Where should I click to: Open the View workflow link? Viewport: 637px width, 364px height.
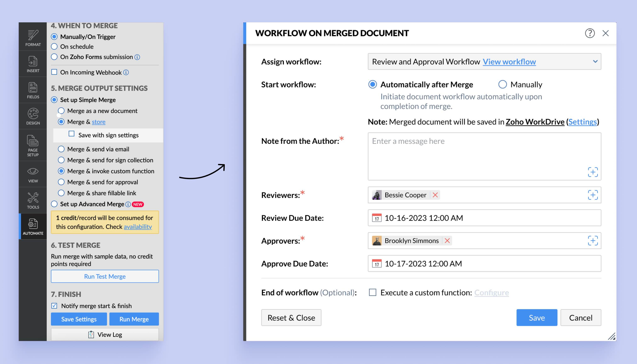[509, 61]
